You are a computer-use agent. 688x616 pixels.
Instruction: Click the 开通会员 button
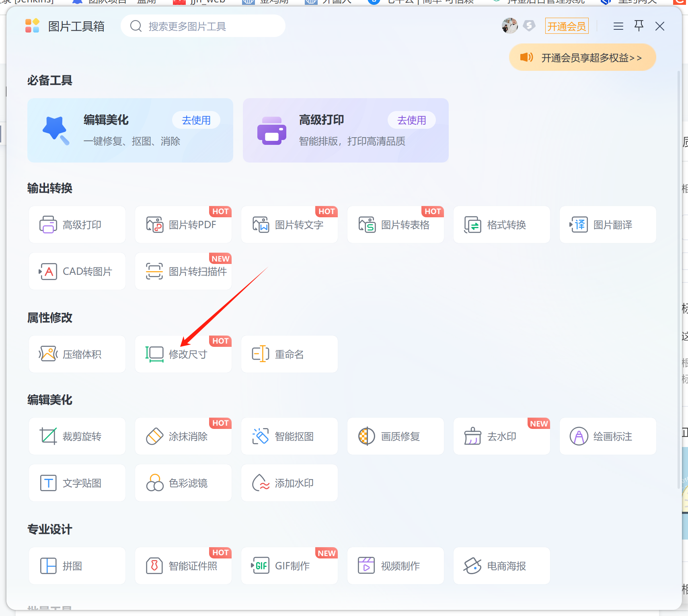(x=567, y=26)
